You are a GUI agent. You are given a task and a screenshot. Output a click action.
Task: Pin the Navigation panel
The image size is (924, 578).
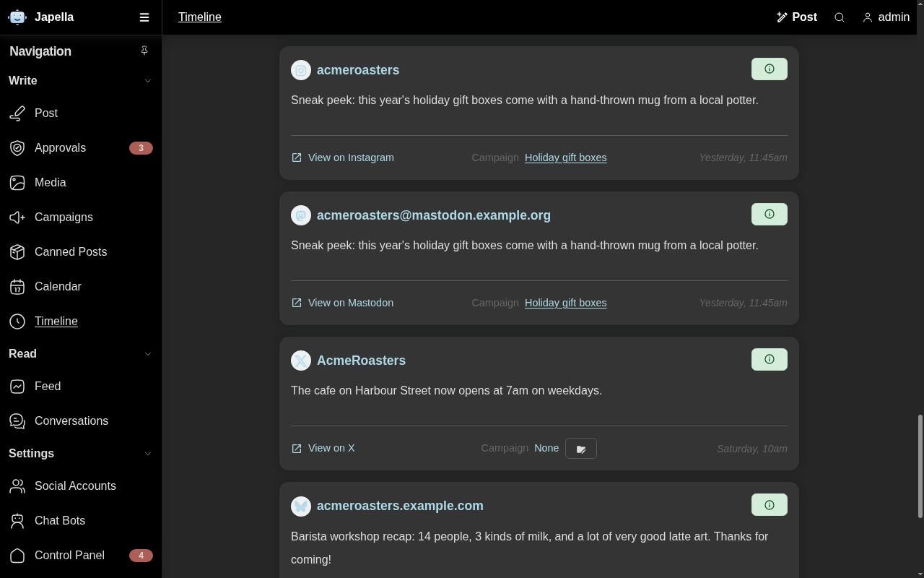pyautogui.click(x=144, y=51)
